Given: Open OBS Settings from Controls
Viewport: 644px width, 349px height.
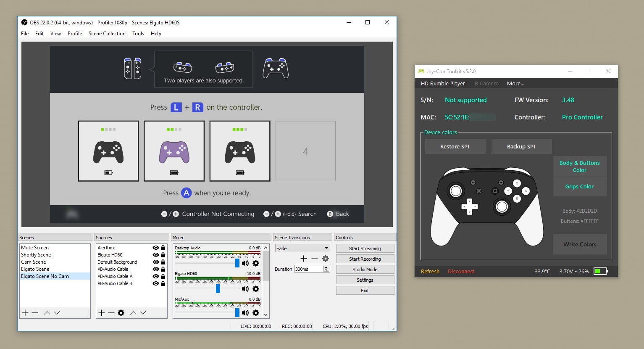Looking at the screenshot, I should [x=365, y=280].
